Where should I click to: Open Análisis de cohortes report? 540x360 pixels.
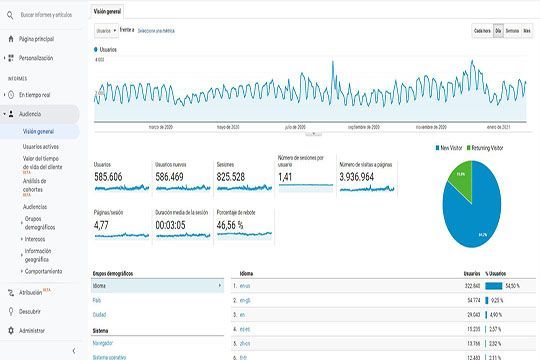(34, 185)
